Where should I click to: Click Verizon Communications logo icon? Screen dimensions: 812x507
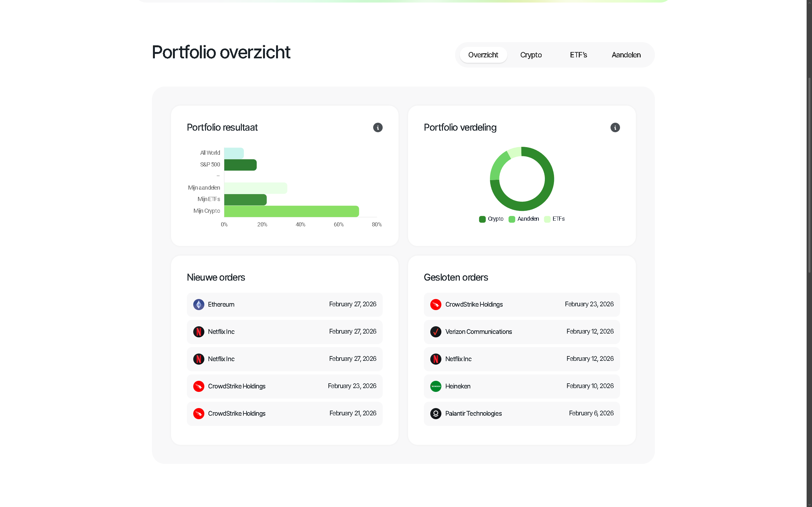point(436,332)
